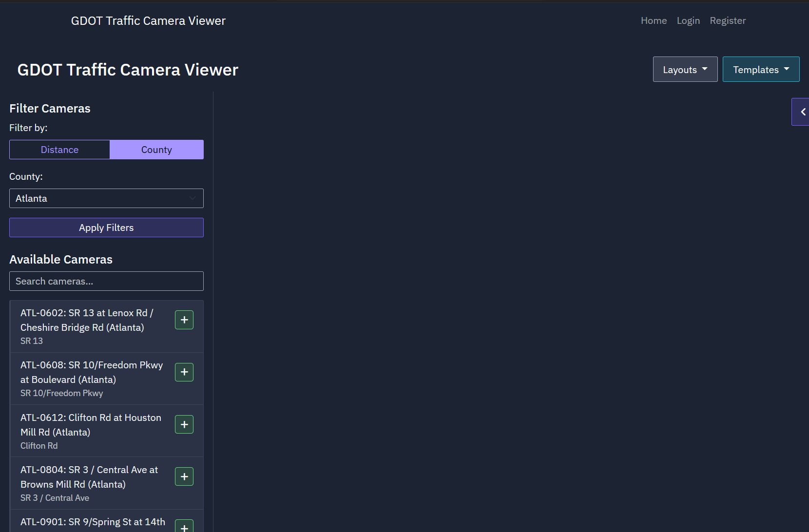
Task: Select ATL-0602 SR 13 at Lenox Rd entry
Action: tap(107, 326)
